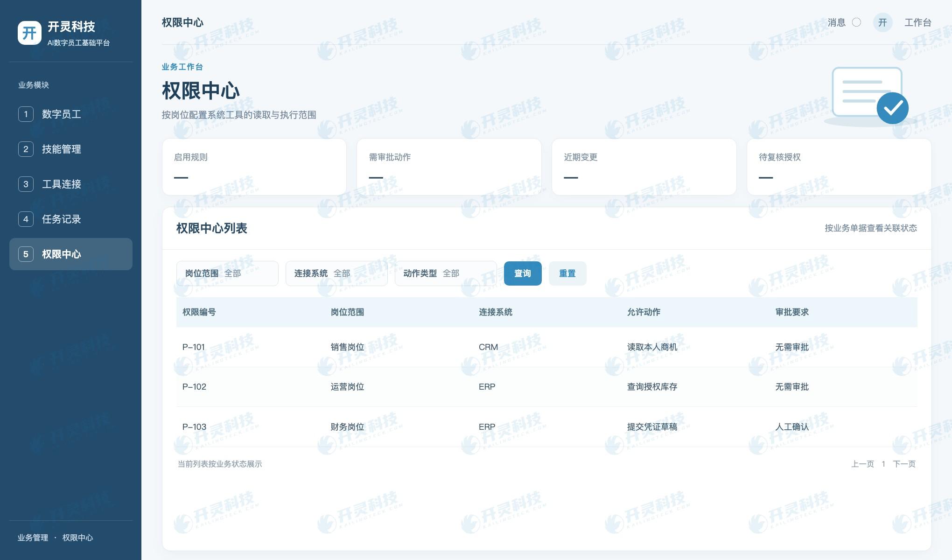Open the 启用规则 stat card
The image size is (952, 560).
pos(254,167)
